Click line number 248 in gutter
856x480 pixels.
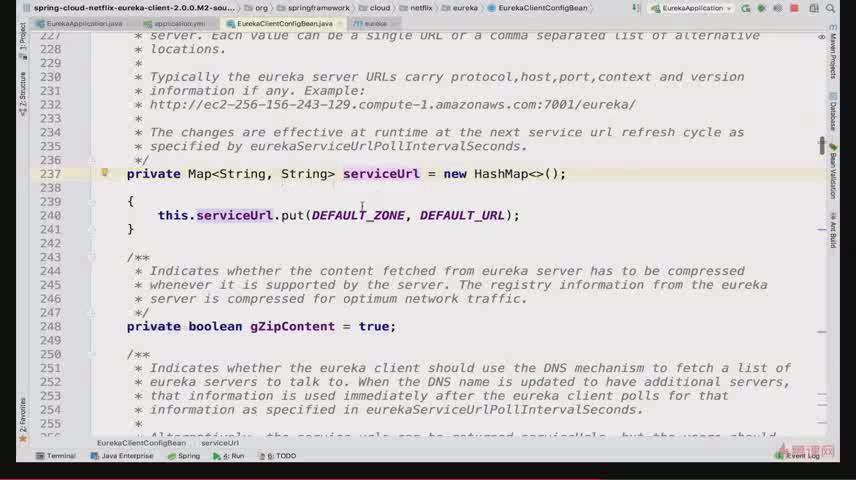50,326
